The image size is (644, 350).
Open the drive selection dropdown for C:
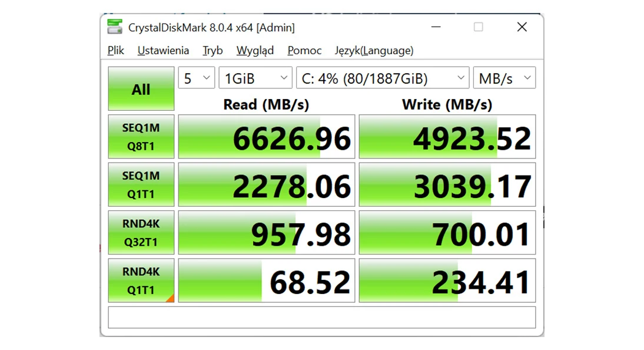click(381, 77)
